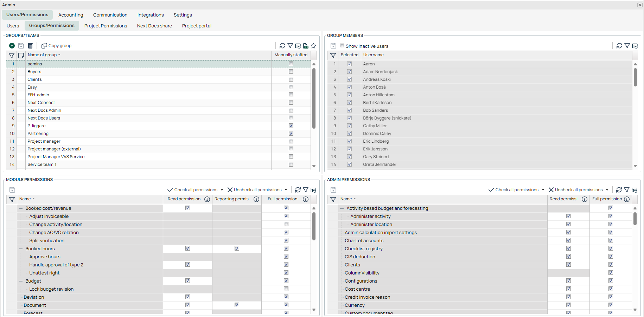
Task: Click Uncheck all permissions in Admin Permissions
Action: click(x=575, y=190)
